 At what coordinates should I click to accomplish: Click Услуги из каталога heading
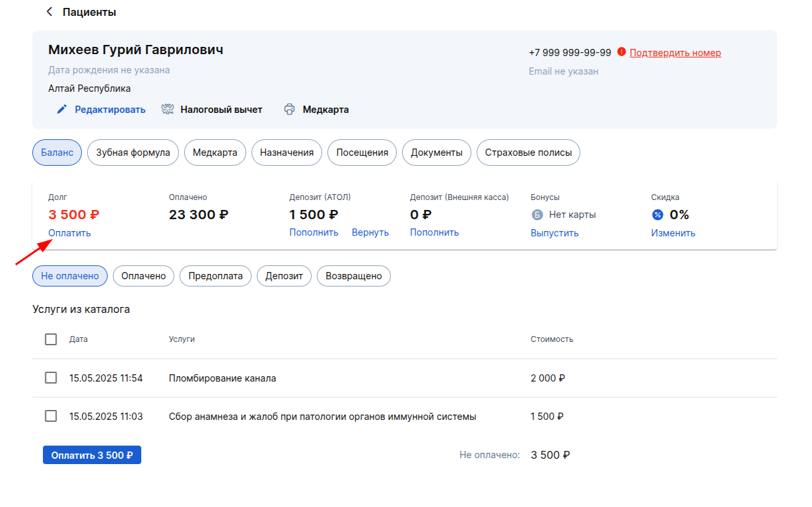(81, 309)
